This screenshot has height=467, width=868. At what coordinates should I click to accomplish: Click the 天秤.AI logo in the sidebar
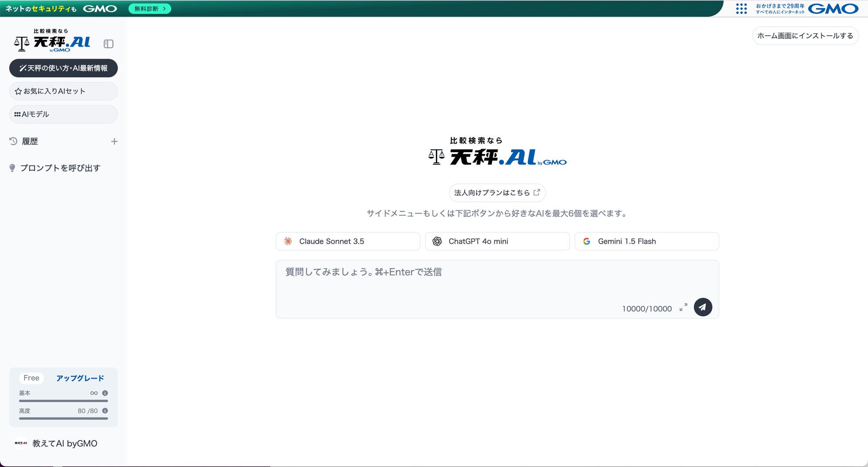[53, 40]
